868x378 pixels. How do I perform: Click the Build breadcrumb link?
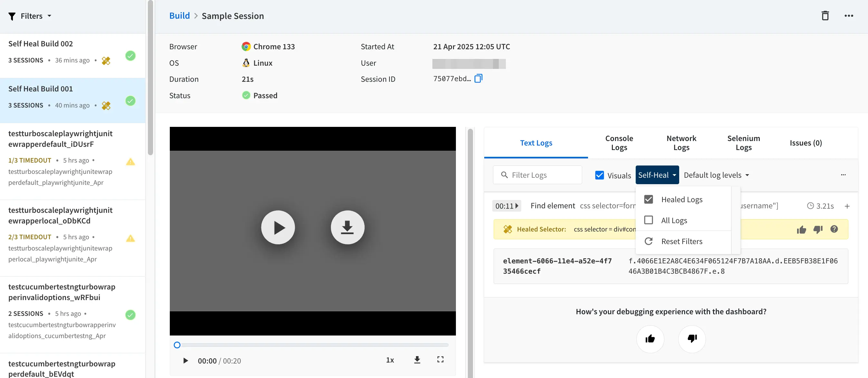coord(179,16)
